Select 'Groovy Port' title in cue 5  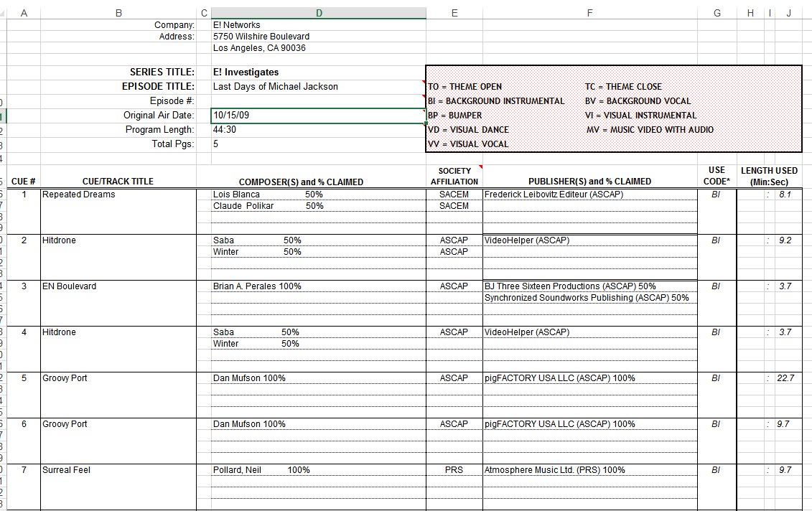(65, 378)
